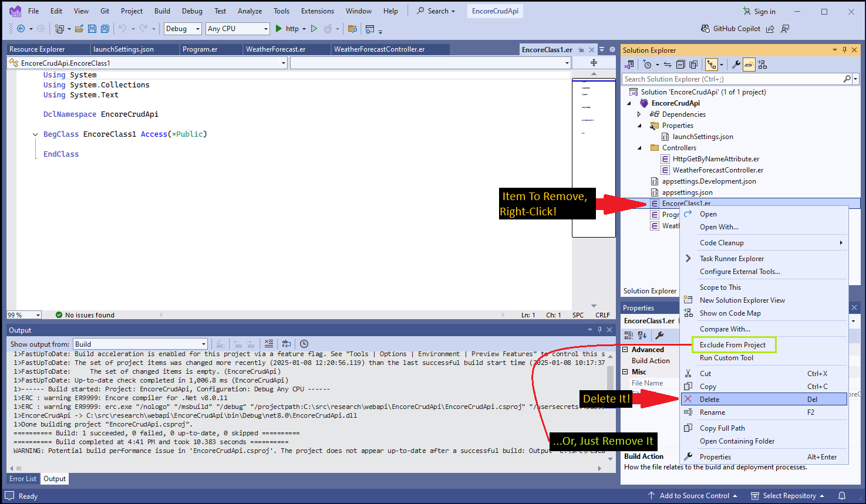Click the notifications bell in status bar
Image resolution: width=866 pixels, height=504 pixels.
click(842, 496)
